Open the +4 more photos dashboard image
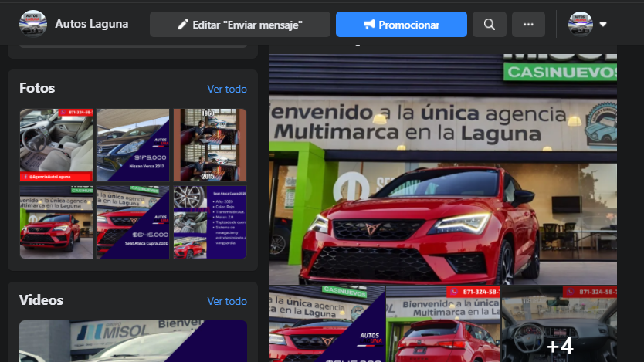Screen dimensions: 644x362 pyautogui.click(x=559, y=324)
